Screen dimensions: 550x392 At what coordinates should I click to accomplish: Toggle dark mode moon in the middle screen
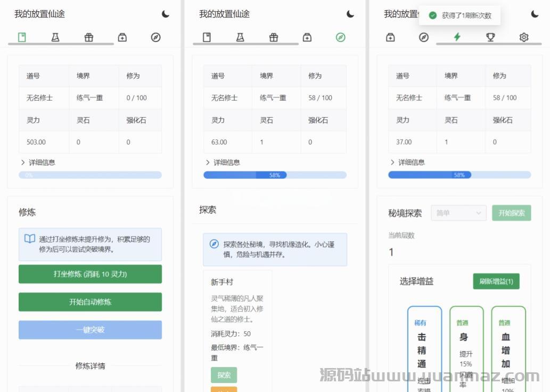(350, 14)
